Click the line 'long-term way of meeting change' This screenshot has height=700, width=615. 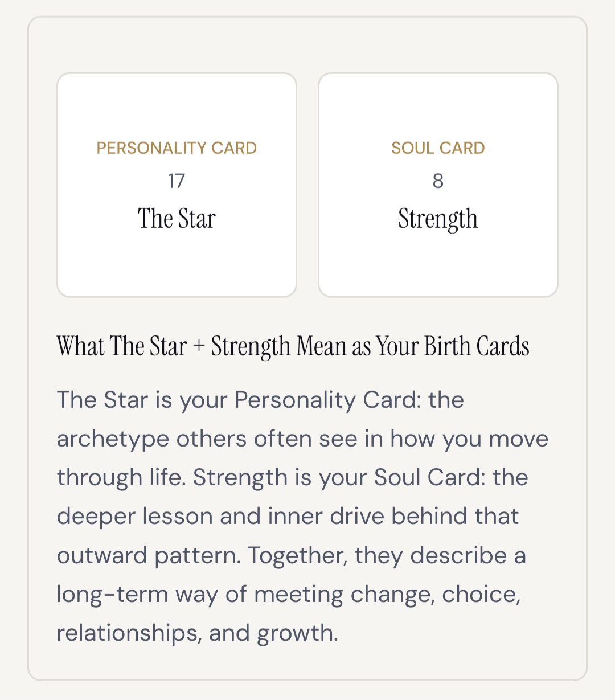click(289, 595)
